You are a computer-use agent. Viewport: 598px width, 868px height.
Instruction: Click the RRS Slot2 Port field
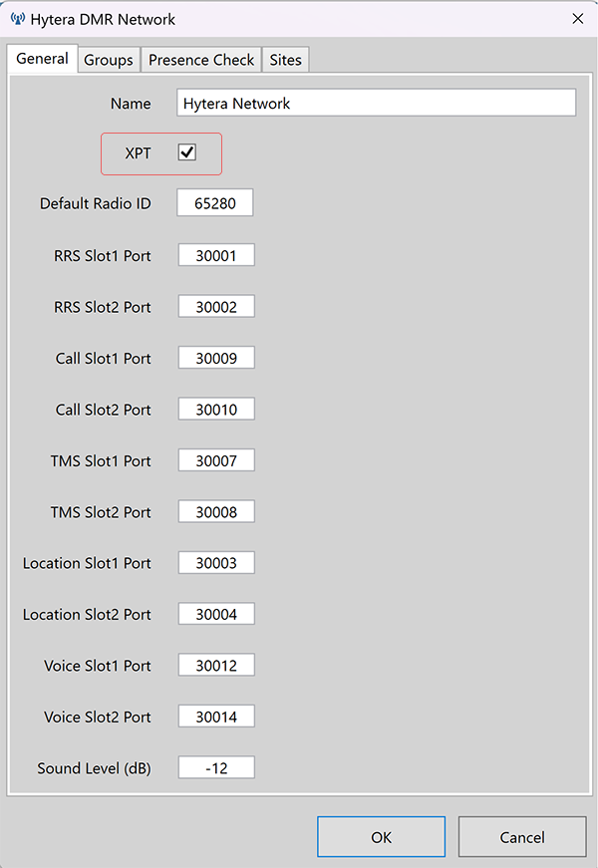[x=216, y=306]
